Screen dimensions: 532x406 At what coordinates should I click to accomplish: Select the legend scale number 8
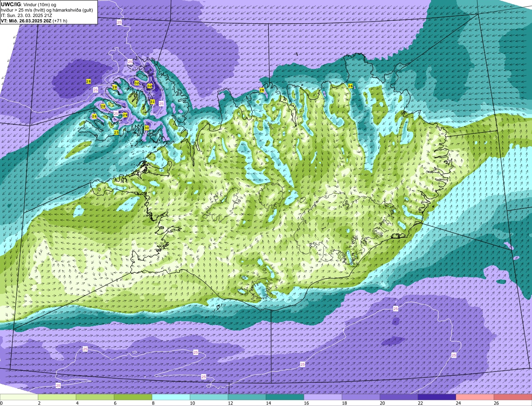click(153, 403)
